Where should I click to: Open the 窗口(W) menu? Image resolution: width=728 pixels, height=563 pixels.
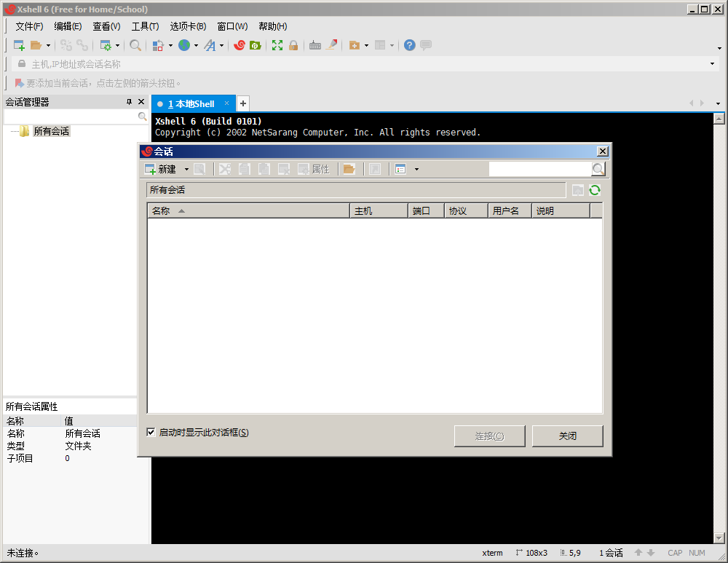(233, 26)
